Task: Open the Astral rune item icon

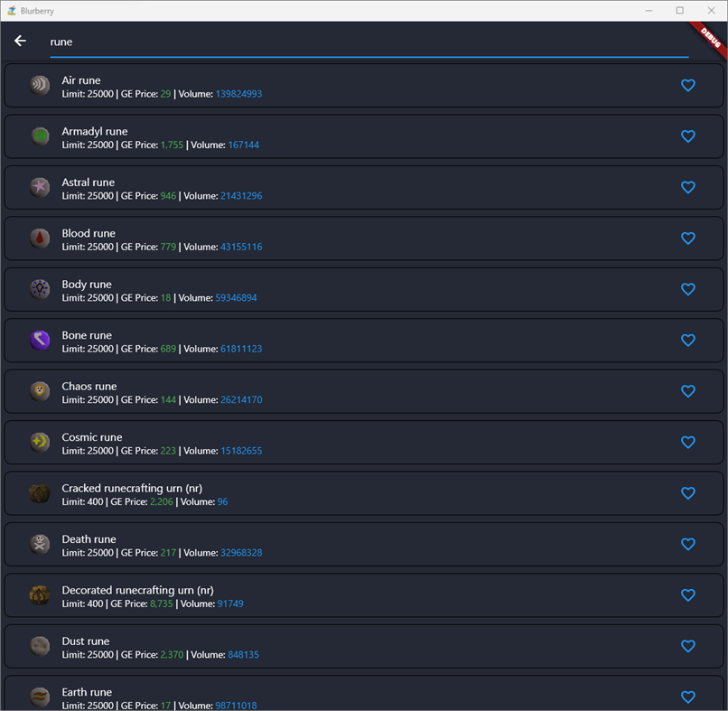Action: pos(40,187)
